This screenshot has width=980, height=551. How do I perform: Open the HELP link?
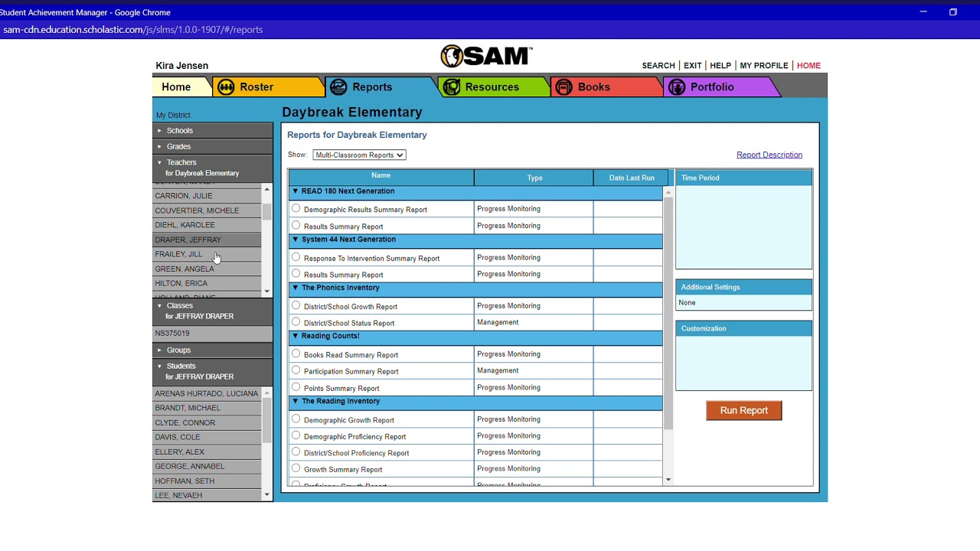tap(720, 66)
